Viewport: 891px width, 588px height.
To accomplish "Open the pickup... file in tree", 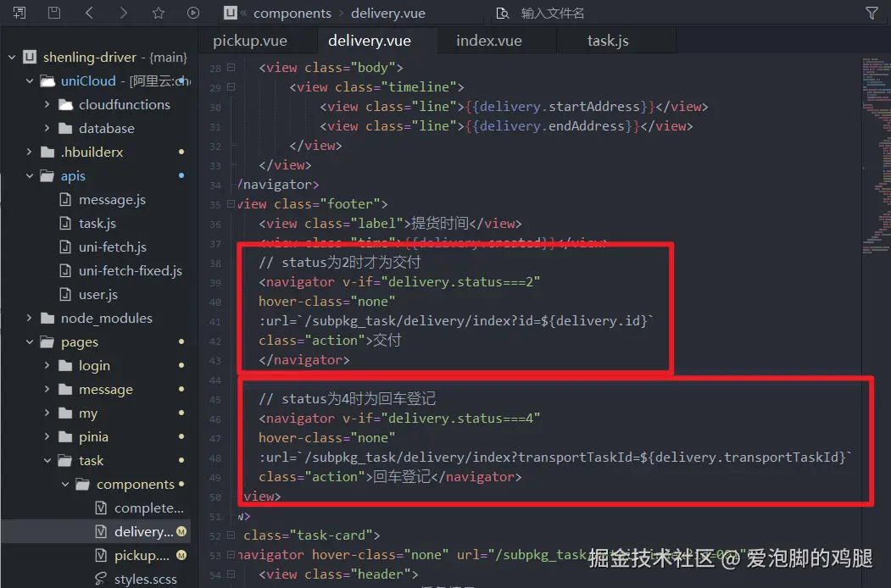I will click(142, 556).
